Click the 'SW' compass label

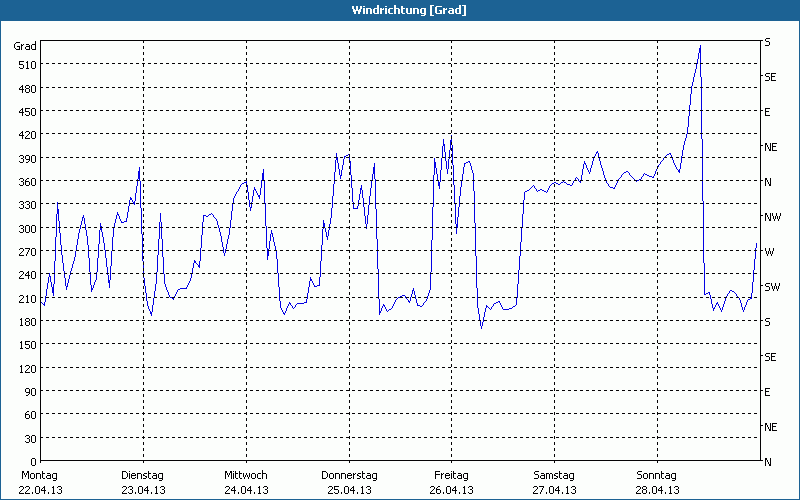(x=772, y=287)
